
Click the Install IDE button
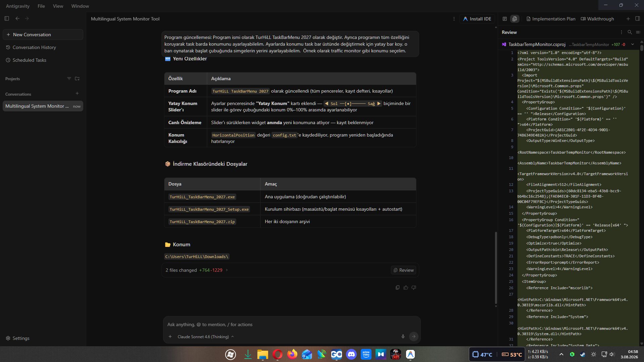pyautogui.click(x=477, y=19)
